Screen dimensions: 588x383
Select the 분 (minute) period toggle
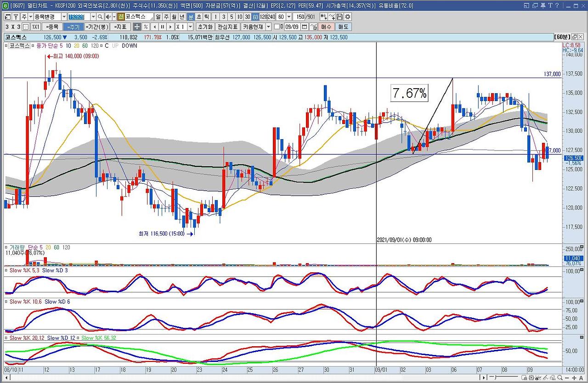coord(191,17)
